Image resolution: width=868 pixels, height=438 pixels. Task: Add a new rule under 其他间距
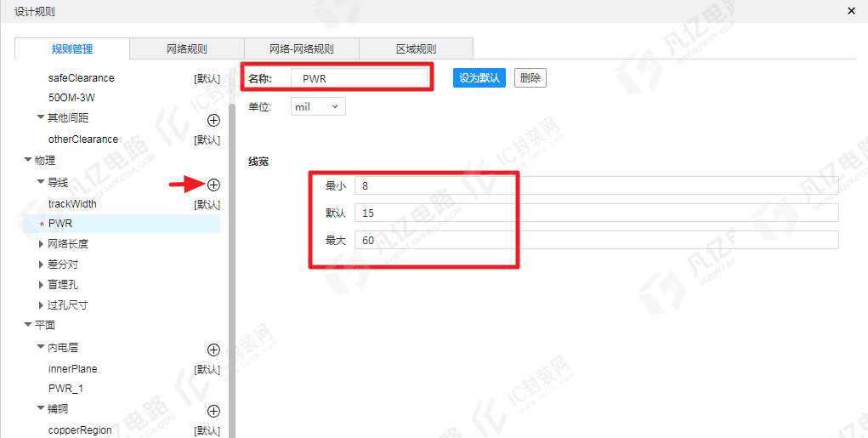[213, 120]
